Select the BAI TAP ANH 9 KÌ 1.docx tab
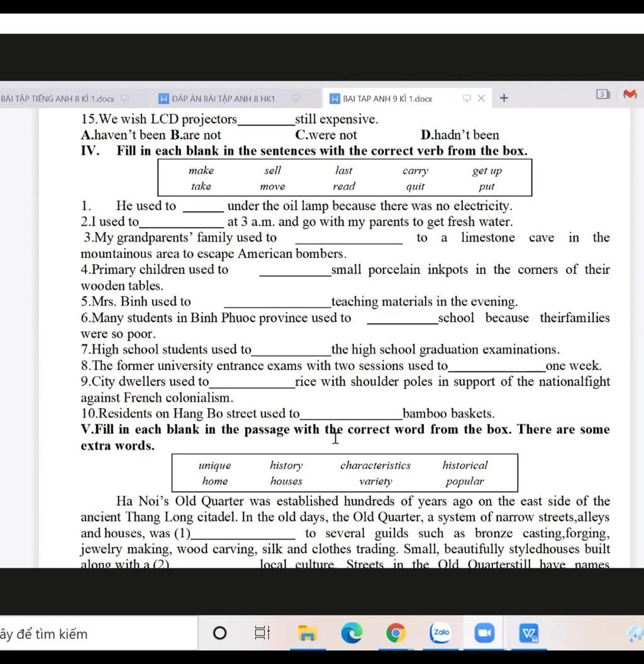 point(387,99)
